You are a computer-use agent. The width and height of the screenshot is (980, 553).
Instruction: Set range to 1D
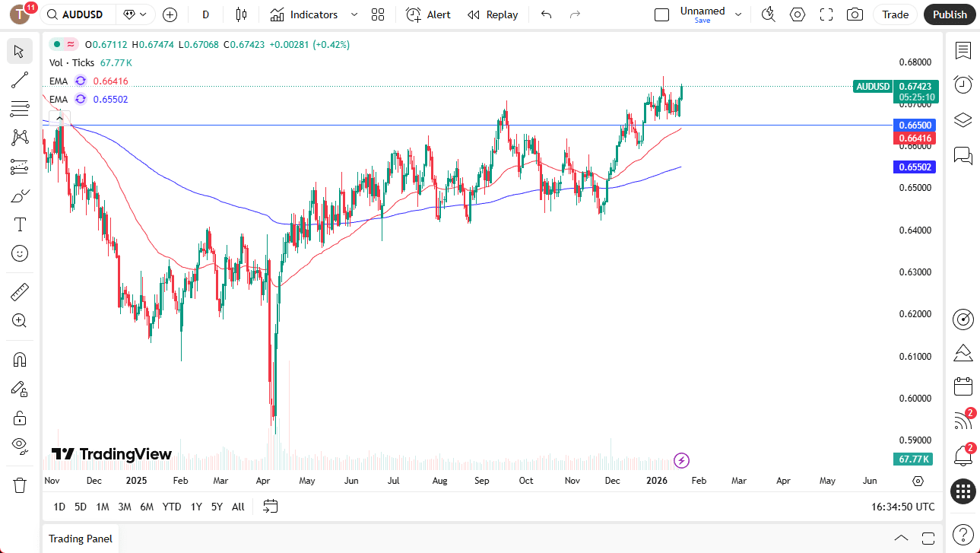pos(59,507)
